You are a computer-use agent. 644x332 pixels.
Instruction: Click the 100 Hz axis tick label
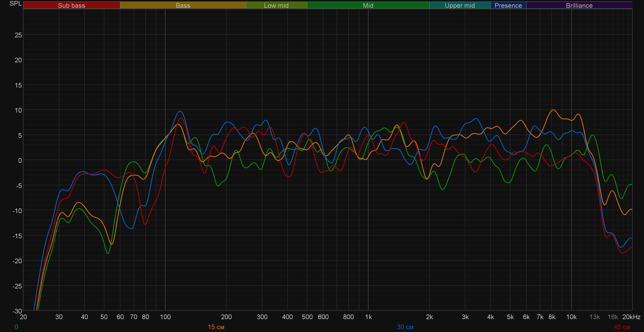pyautogui.click(x=165, y=317)
